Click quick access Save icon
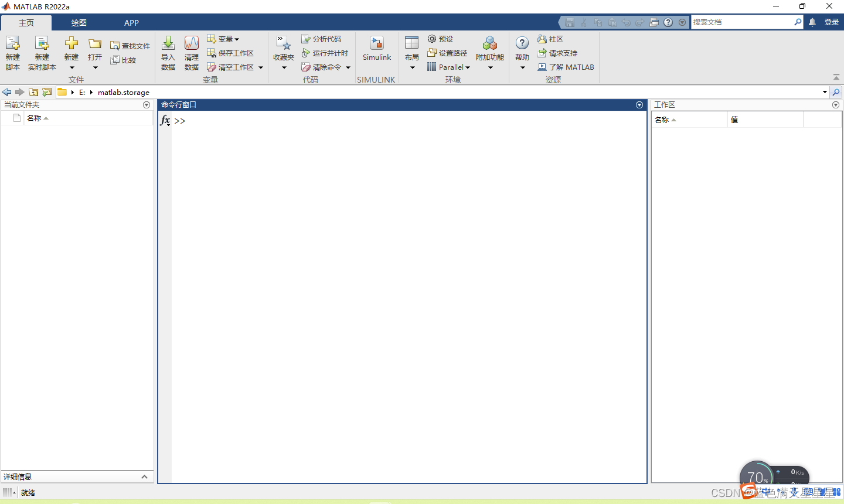 point(569,22)
